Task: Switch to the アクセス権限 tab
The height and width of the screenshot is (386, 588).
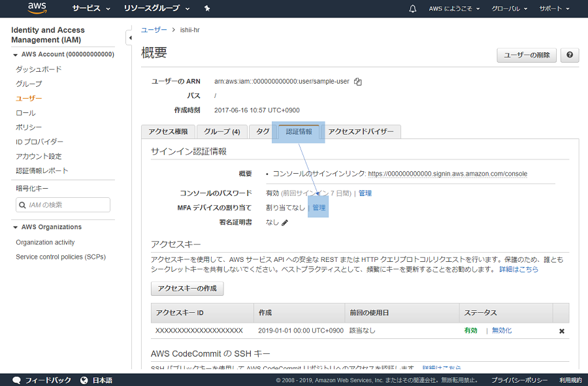Action: [x=168, y=131]
